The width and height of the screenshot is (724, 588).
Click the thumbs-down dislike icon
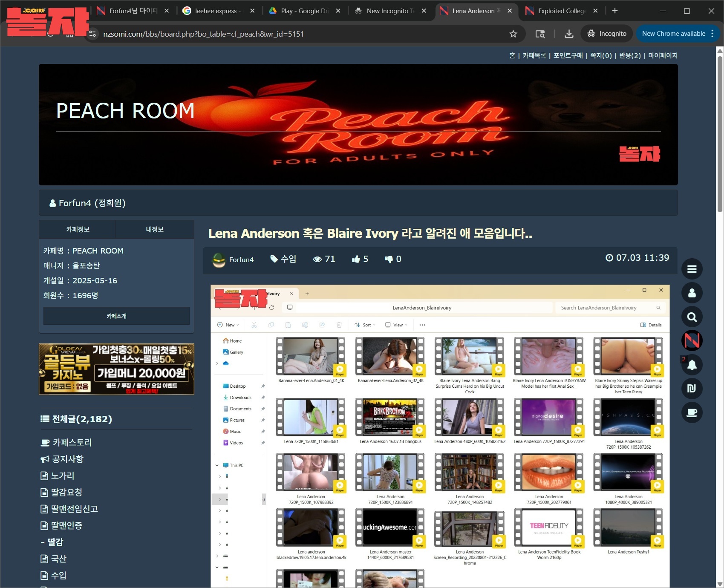click(x=389, y=259)
